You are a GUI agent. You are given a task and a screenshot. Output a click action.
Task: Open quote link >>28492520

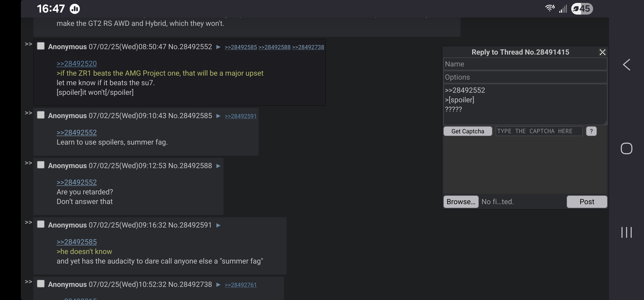[77, 64]
